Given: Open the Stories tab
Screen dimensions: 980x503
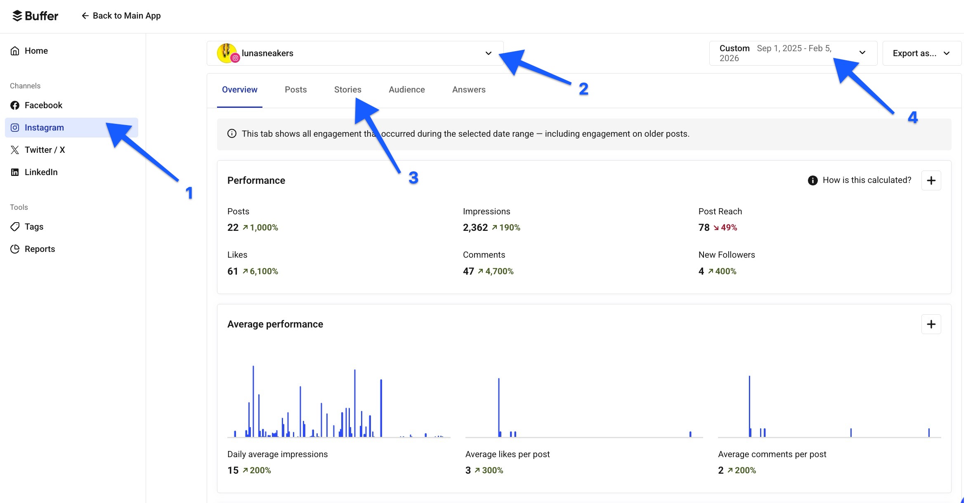Looking at the screenshot, I should [347, 89].
